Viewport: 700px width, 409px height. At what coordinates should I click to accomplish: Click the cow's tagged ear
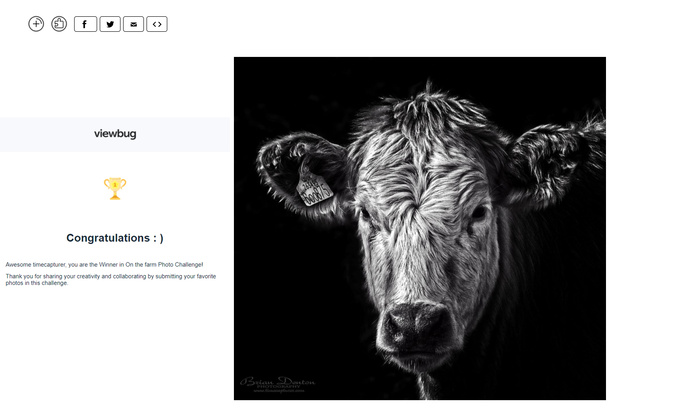tap(304, 174)
